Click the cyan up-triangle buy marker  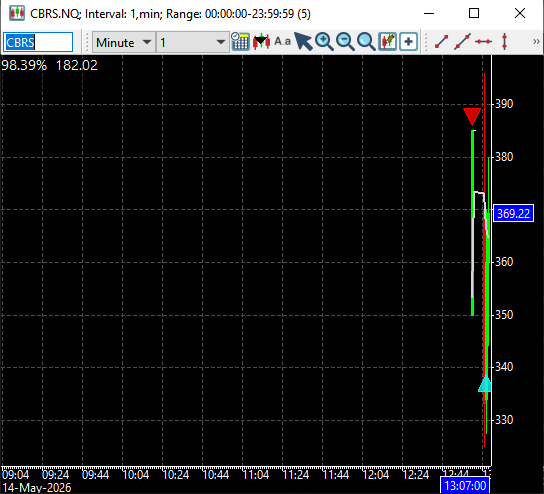485,384
